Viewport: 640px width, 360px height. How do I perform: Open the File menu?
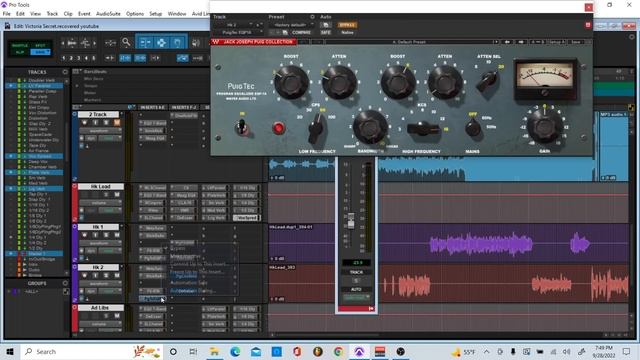point(7,13)
